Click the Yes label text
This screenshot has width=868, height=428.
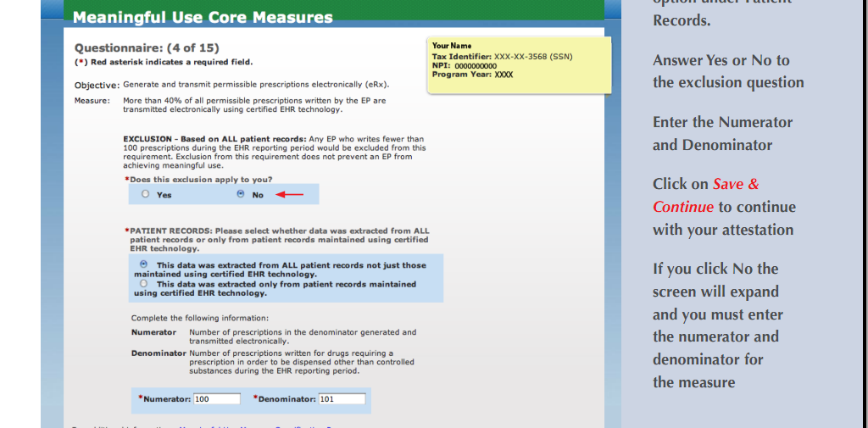click(164, 195)
